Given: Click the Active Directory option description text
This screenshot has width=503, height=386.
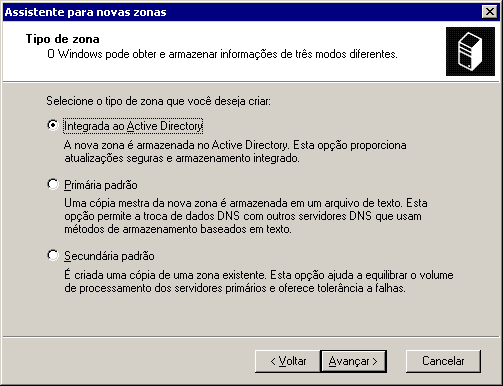Looking at the screenshot, I should [x=235, y=152].
